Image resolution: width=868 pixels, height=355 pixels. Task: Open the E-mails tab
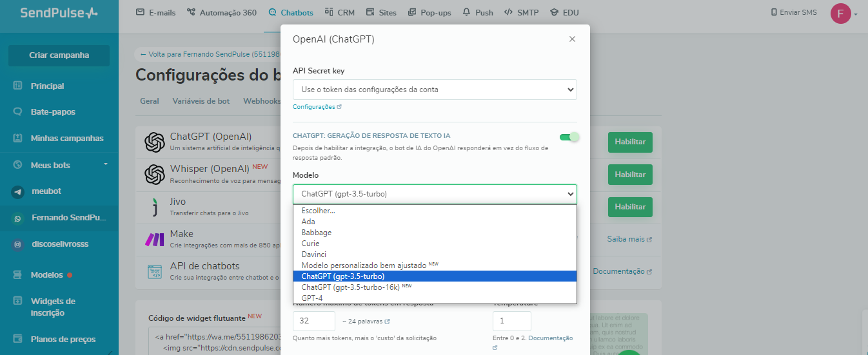(x=156, y=12)
